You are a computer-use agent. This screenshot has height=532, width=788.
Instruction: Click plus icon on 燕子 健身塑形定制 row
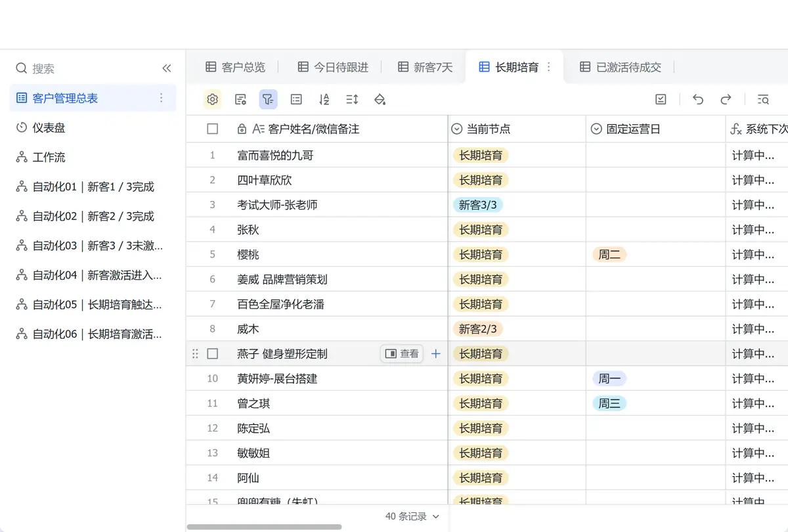pyautogui.click(x=435, y=354)
